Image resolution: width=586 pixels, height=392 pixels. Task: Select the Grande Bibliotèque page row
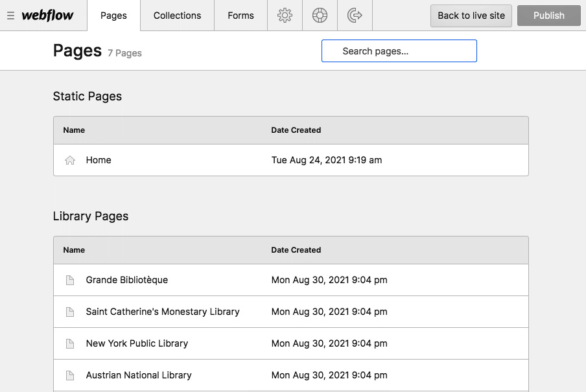(127, 279)
